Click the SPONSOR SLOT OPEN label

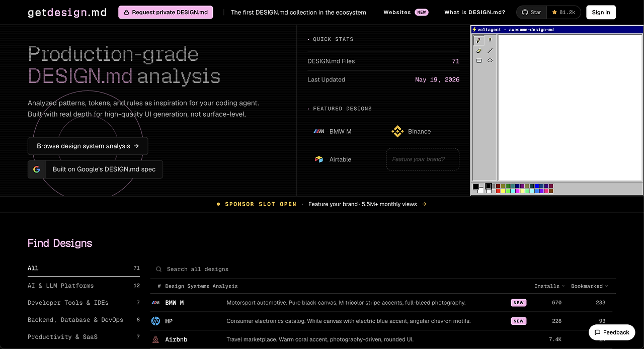click(x=261, y=204)
